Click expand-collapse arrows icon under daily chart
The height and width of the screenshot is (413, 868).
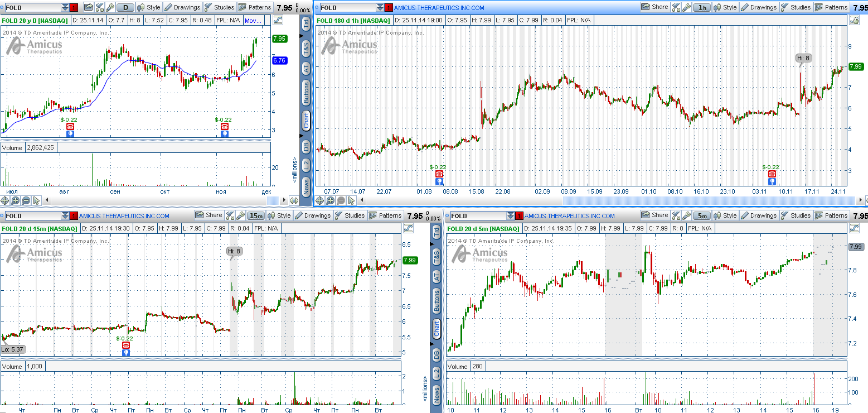tap(294, 200)
